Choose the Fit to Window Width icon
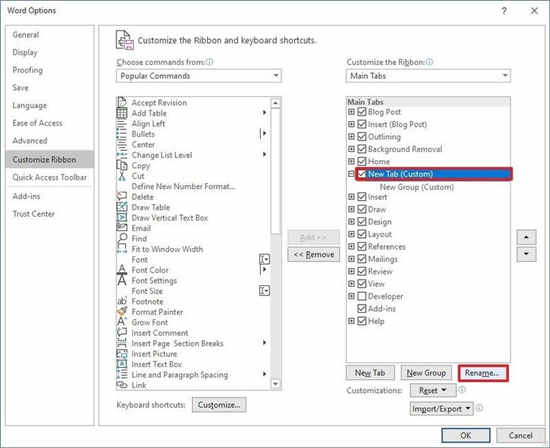 point(122,249)
